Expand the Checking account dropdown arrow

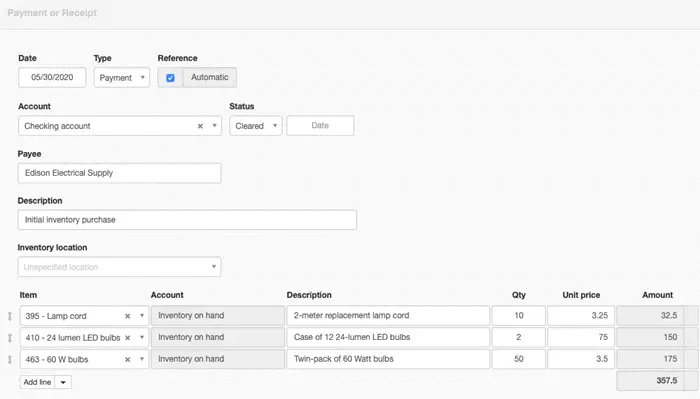[x=214, y=126]
